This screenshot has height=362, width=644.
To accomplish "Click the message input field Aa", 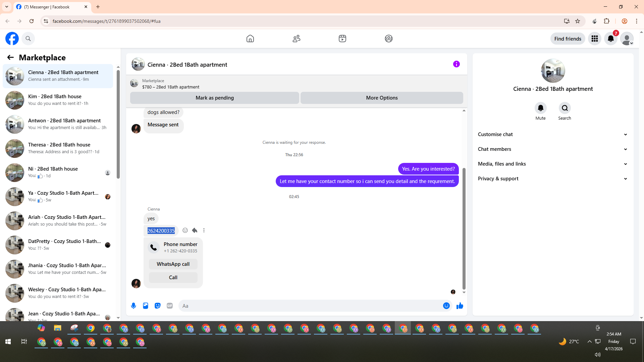I will coord(310,306).
